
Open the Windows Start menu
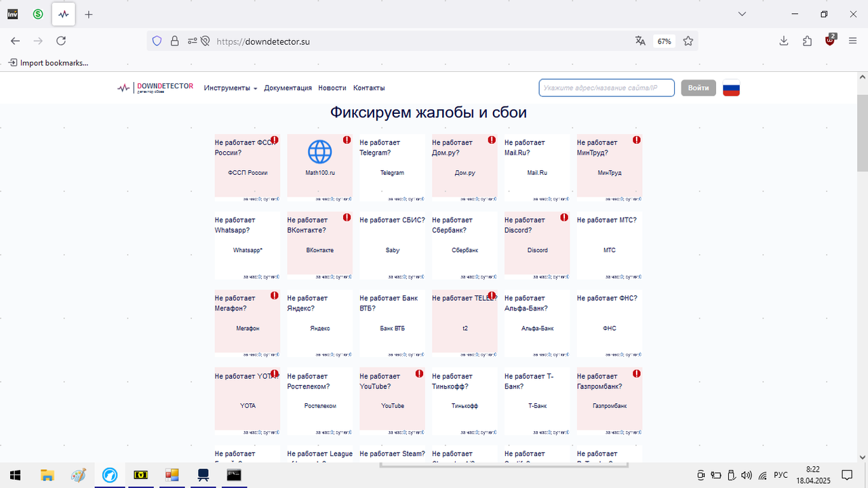coord(15,475)
